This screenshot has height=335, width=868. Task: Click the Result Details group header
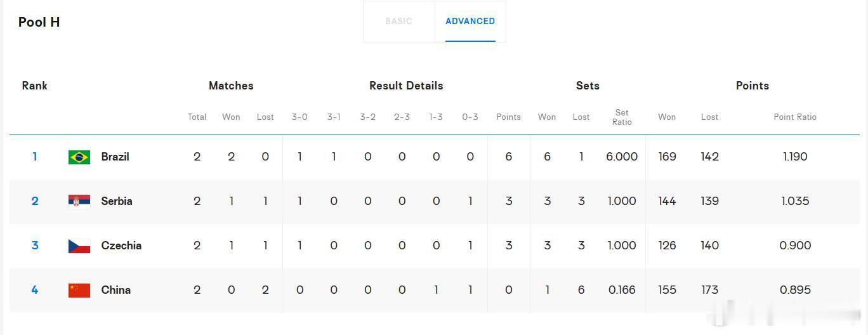point(406,86)
